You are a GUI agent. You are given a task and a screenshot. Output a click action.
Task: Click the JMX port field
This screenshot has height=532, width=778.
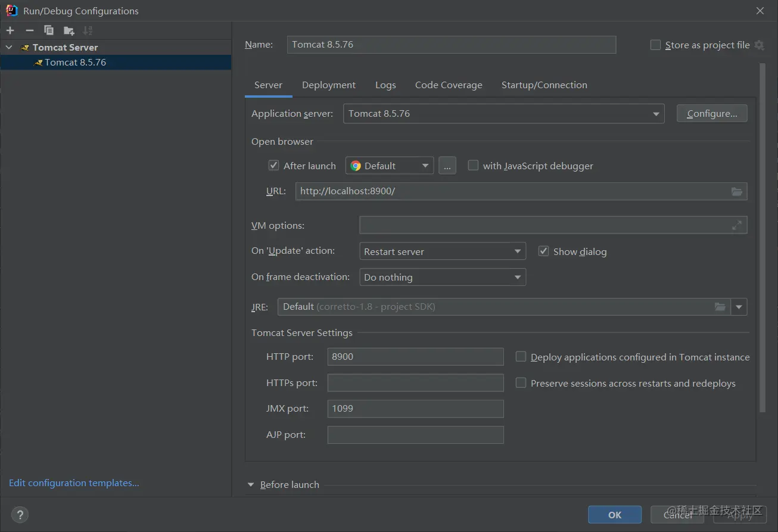pyautogui.click(x=416, y=409)
